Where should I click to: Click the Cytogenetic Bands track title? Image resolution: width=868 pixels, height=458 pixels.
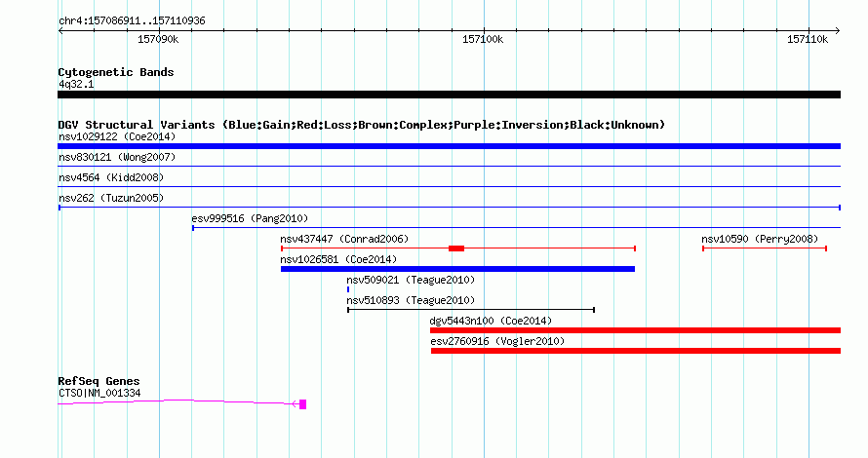[116, 72]
